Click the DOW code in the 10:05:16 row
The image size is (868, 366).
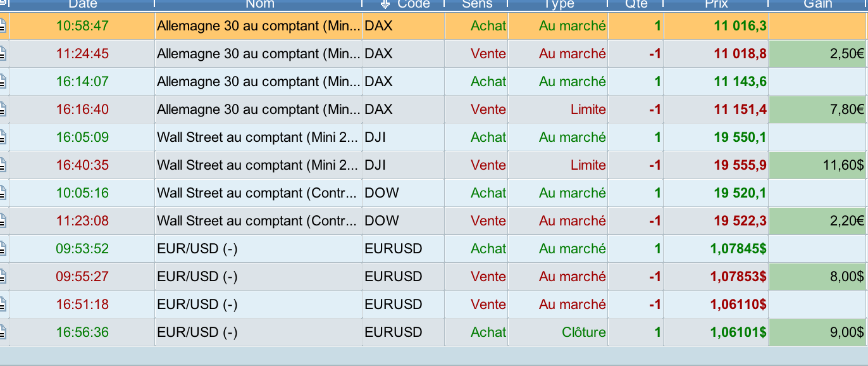coord(381,193)
